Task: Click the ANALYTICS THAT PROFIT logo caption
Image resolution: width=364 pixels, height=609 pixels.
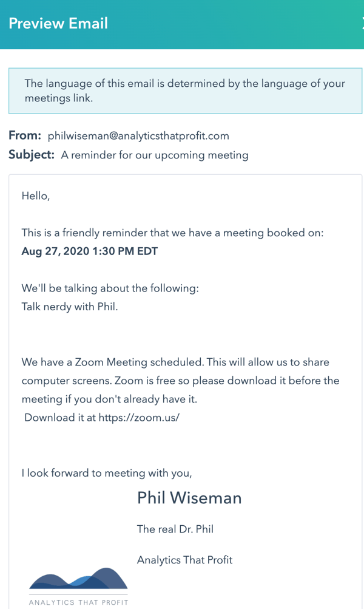Action: 78,602
